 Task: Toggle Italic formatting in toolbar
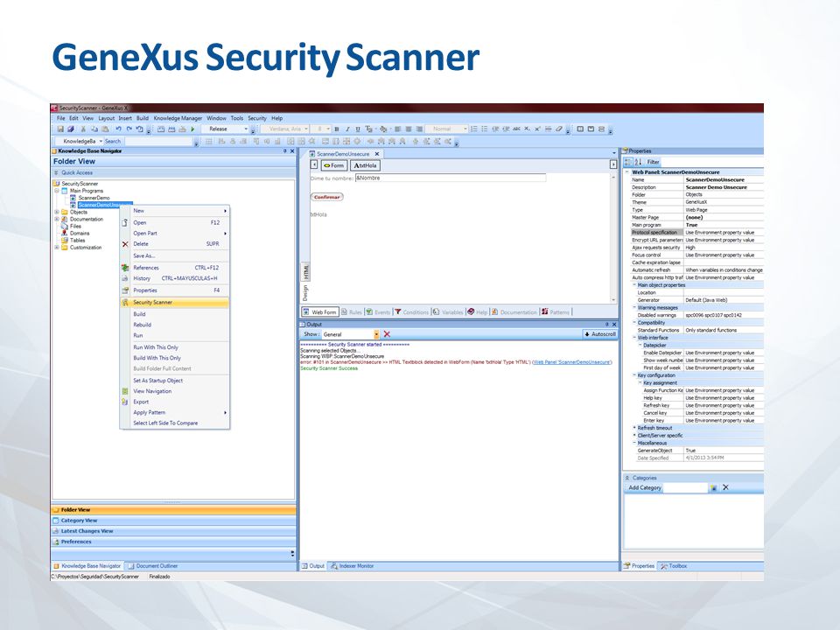(347, 129)
